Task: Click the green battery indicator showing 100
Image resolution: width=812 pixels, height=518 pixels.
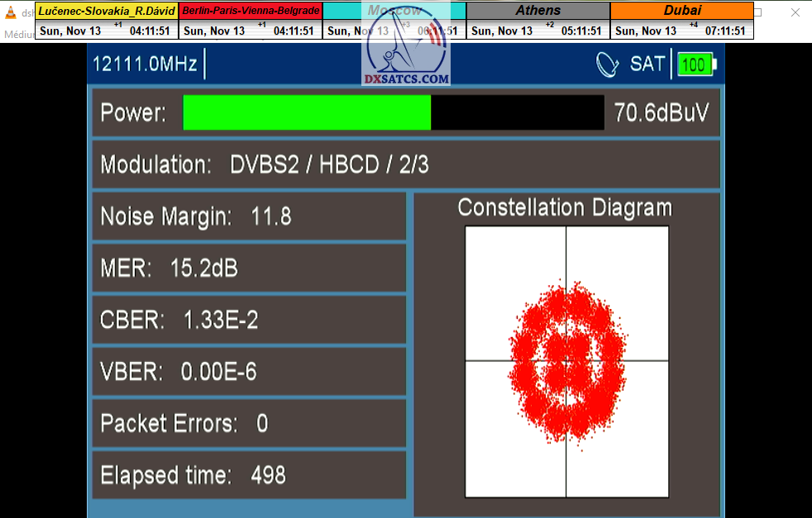Action: [696, 64]
